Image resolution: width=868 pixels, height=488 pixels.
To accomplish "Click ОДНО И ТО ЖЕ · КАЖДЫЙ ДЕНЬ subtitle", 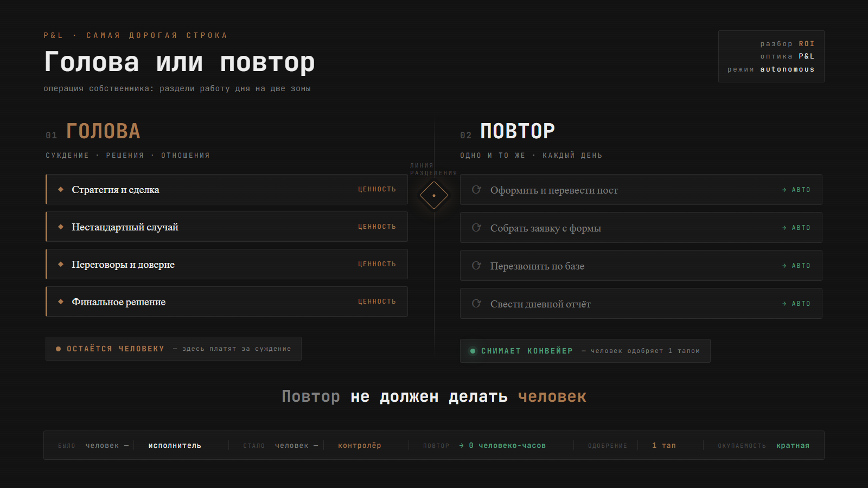I will [x=531, y=156].
